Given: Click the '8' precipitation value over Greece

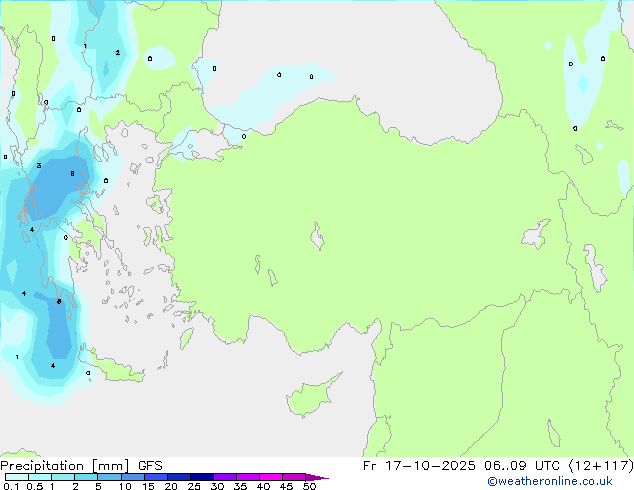Looking at the screenshot, I should tap(72, 173).
